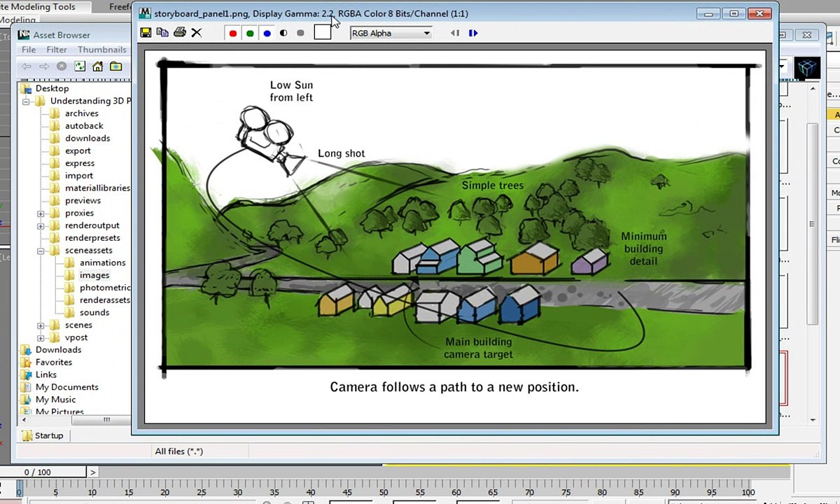Select the sounds folder

click(x=94, y=313)
